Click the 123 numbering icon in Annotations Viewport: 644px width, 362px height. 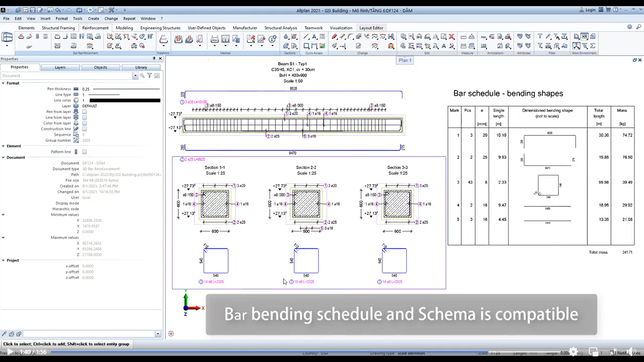[484, 46]
